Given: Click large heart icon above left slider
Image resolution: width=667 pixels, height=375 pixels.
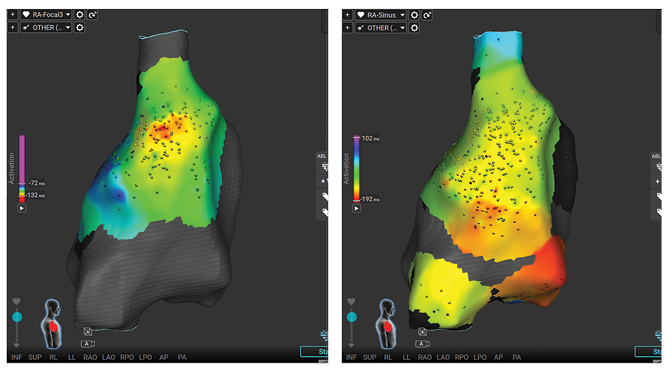Looking at the screenshot, I should tap(17, 301).
